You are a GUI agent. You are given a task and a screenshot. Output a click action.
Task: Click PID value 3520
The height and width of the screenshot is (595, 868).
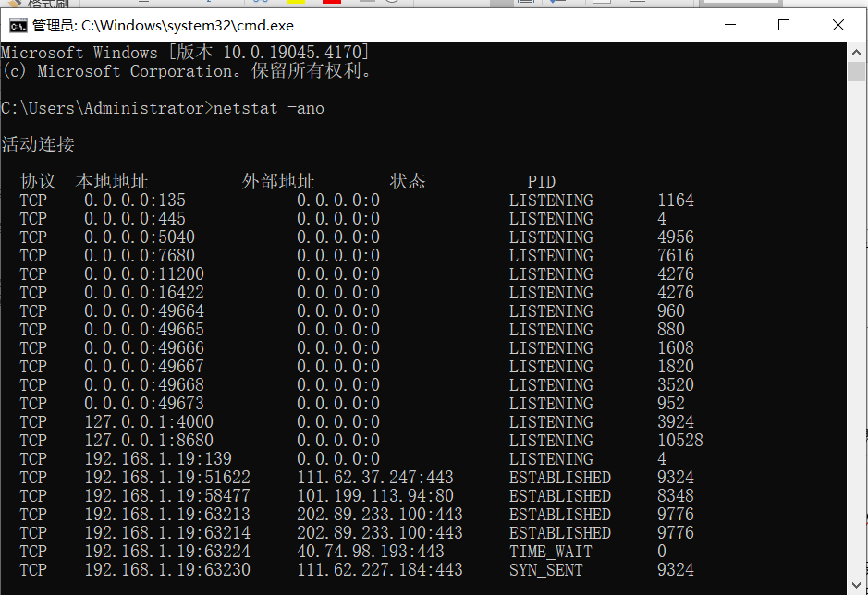(x=676, y=385)
